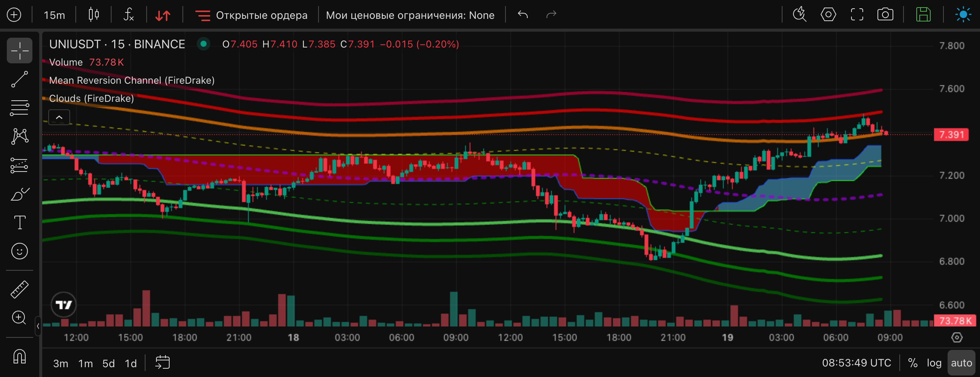Open the 15m timeframe selector
Image resolution: width=980 pixels, height=377 pixels.
point(54,15)
